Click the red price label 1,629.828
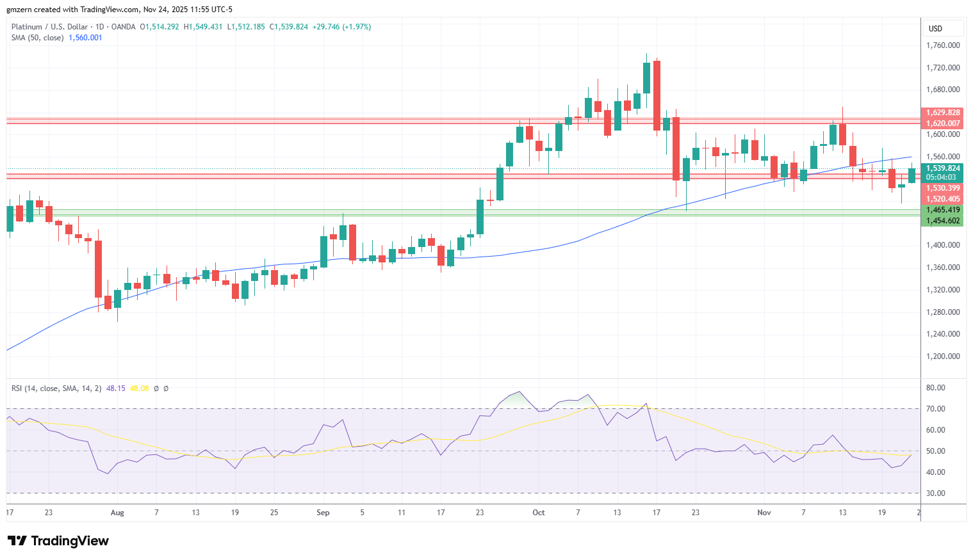Screen dimensions: 973x560 click(942, 113)
